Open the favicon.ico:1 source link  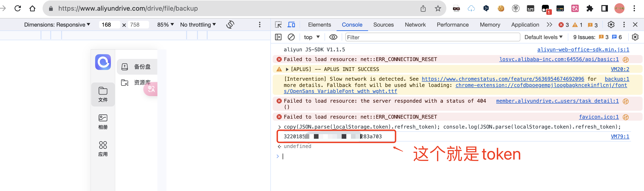pos(599,117)
